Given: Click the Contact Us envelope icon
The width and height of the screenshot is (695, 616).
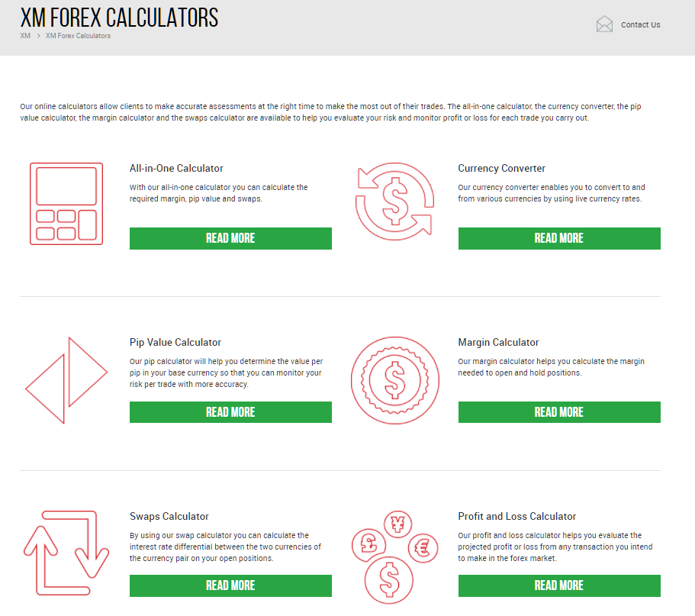Looking at the screenshot, I should tap(604, 24).
